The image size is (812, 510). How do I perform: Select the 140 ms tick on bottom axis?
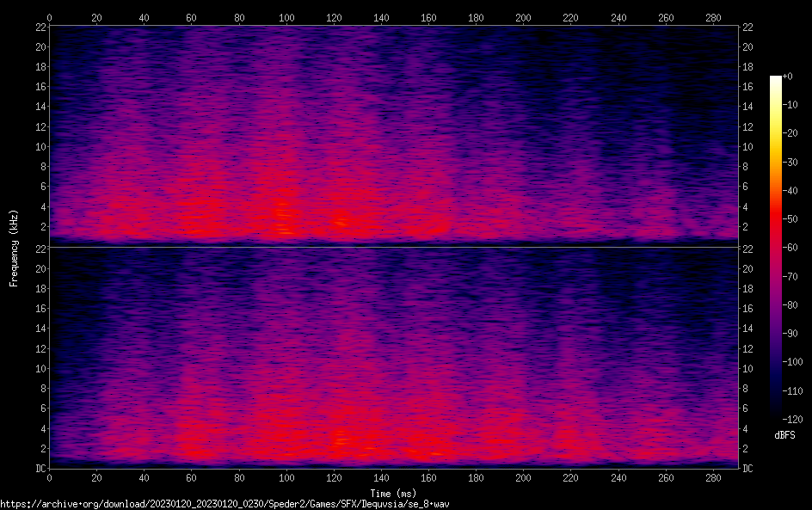tap(381, 478)
